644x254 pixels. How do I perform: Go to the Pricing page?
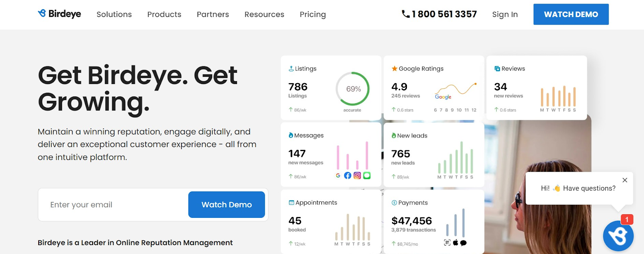coord(313,14)
